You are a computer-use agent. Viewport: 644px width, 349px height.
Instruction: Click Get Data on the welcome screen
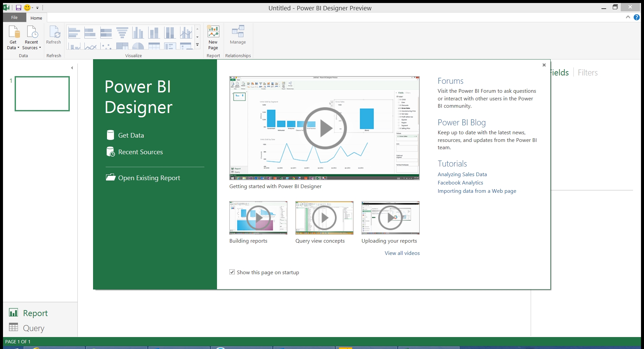point(125,135)
